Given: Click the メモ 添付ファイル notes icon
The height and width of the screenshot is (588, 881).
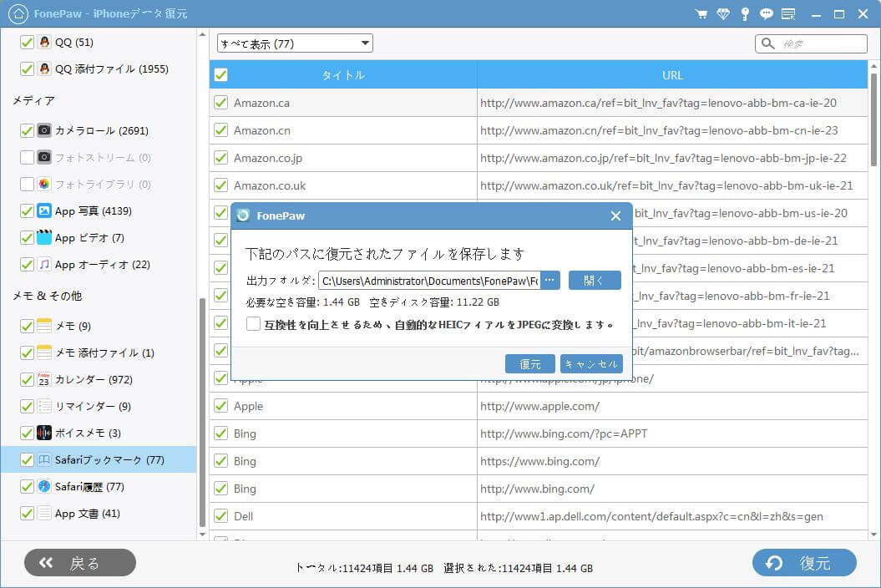Looking at the screenshot, I should click(44, 352).
